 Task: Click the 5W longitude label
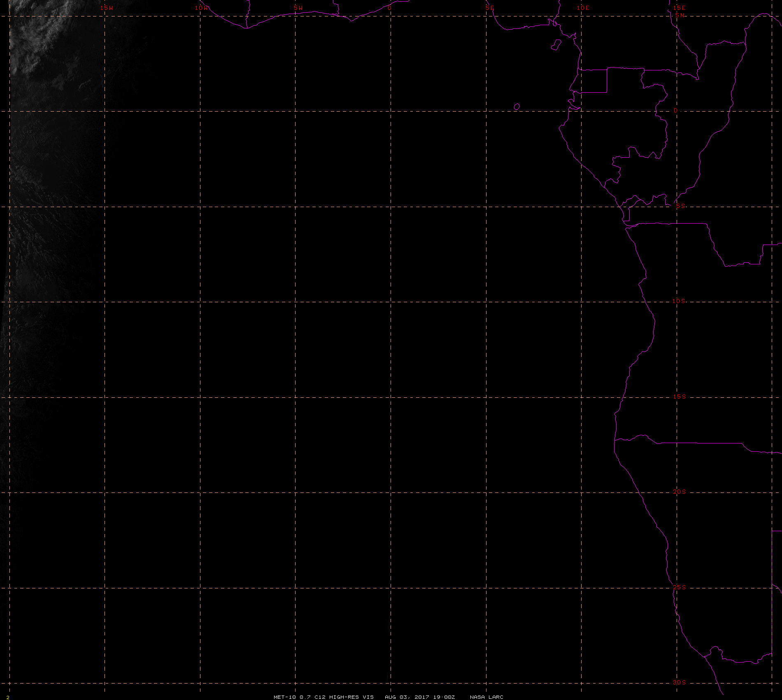(298, 8)
